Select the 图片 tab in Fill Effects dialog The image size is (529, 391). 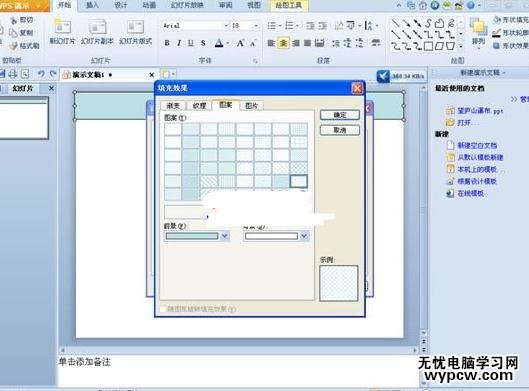coord(252,106)
